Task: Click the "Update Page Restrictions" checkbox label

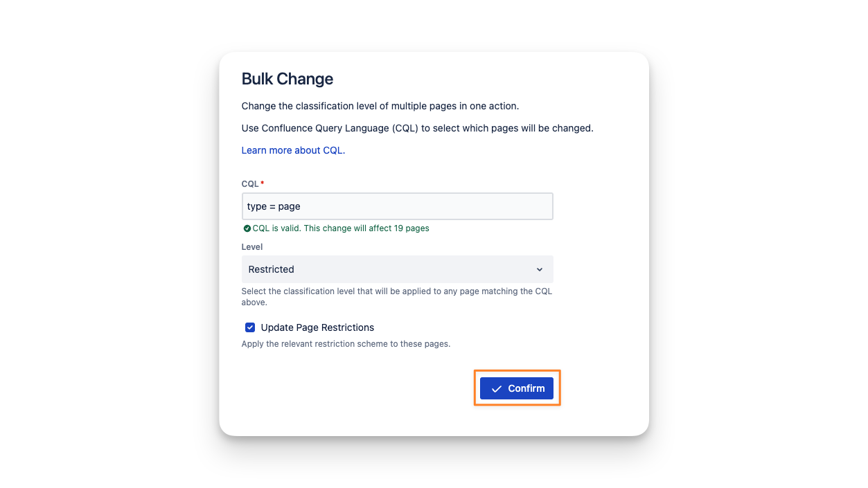Action: [317, 327]
